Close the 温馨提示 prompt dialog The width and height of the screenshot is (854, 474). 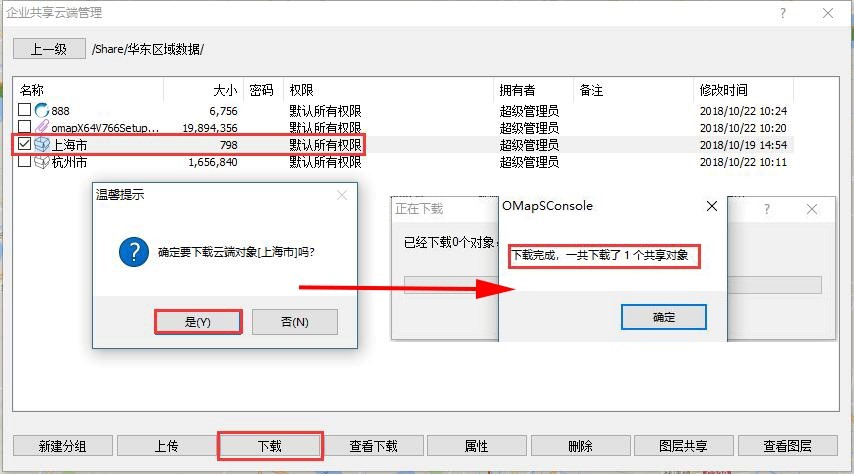(x=341, y=195)
